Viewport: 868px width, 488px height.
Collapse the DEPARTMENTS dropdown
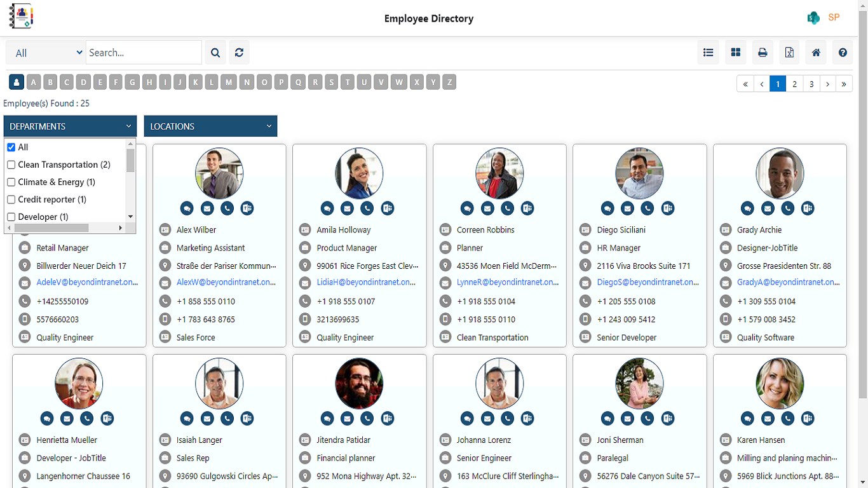click(70, 126)
